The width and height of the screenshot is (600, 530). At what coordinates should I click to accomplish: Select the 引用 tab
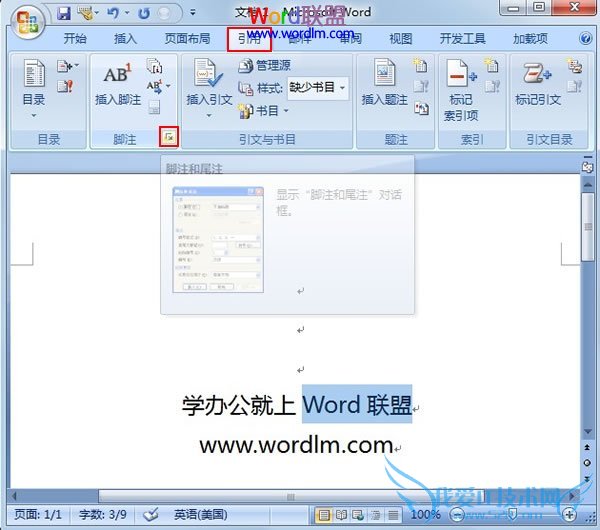[x=249, y=39]
